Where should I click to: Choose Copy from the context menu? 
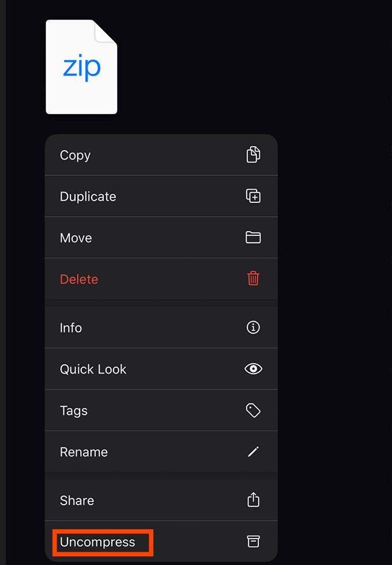click(x=76, y=155)
